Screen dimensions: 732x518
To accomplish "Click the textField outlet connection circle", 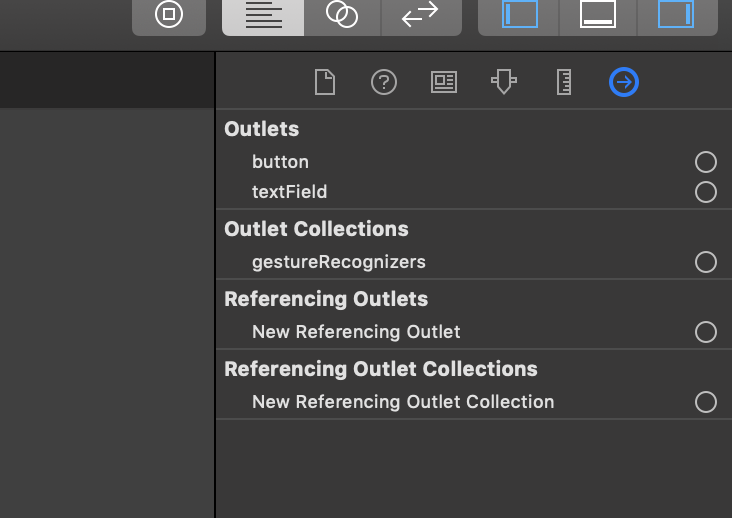I will tap(705, 192).
